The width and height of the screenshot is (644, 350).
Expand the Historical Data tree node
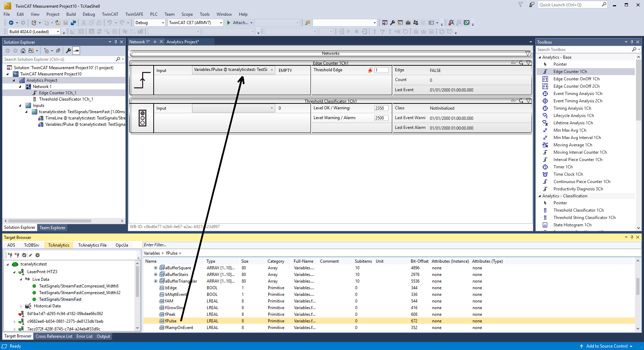pyautogui.click(x=21, y=306)
